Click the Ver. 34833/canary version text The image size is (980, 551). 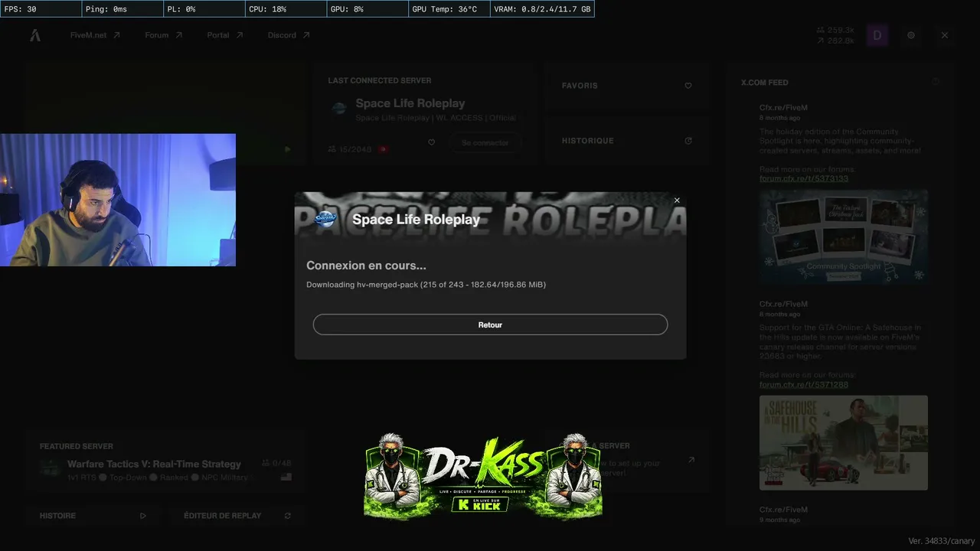[x=942, y=541]
